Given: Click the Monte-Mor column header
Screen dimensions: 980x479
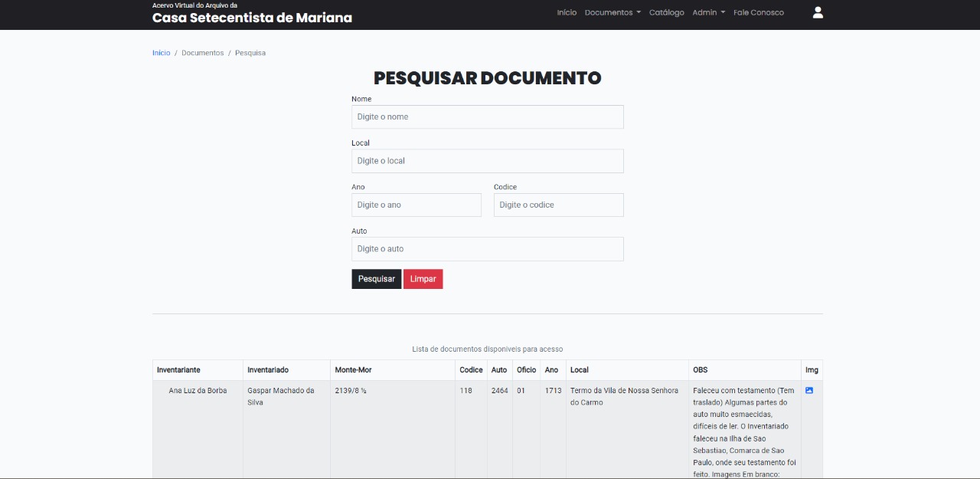Looking at the screenshot, I should click(x=353, y=370).
